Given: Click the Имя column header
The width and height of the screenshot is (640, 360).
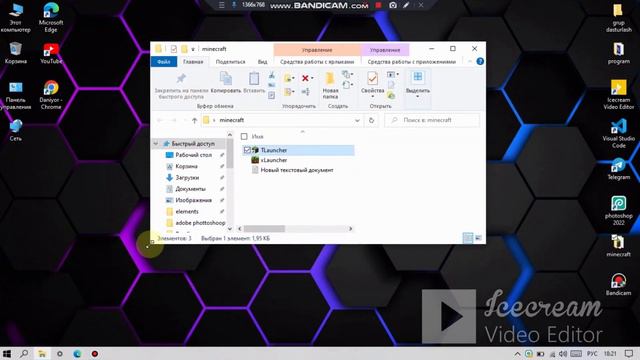Looking at the screenshot, I should [258, 136].
